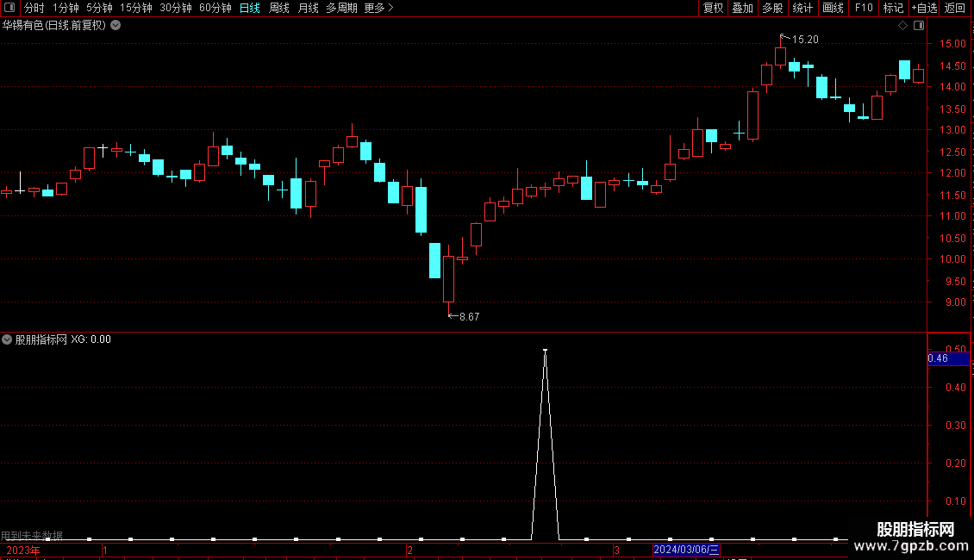Click the 华锡有色(日线.前复权) chart title

[54, 26]
